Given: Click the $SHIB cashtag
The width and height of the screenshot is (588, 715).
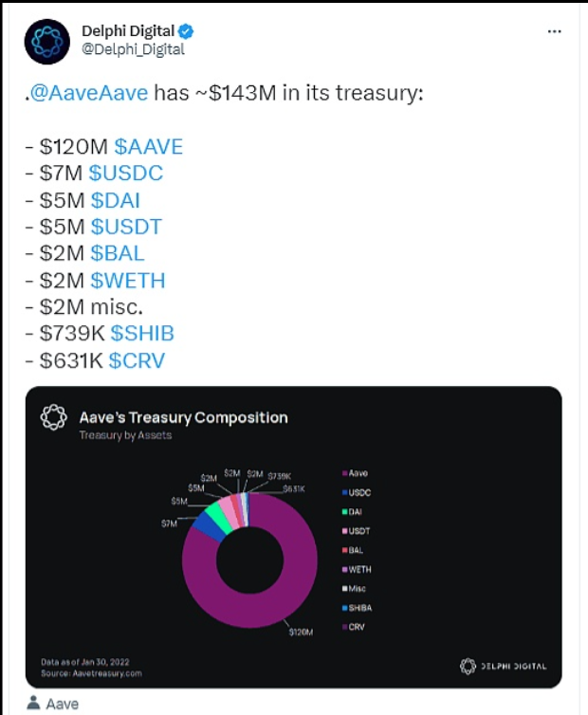Looking at the screenshot, I should click(x=142, y=333).
